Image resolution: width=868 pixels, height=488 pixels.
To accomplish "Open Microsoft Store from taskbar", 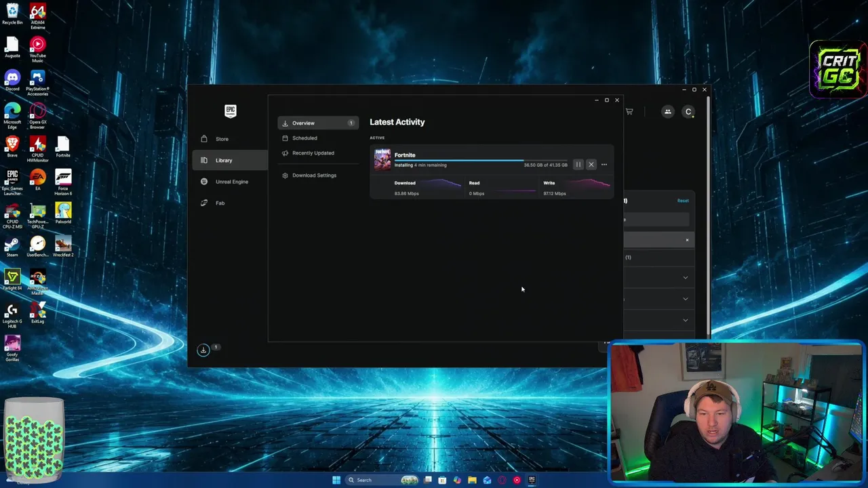I will point(442,480).
